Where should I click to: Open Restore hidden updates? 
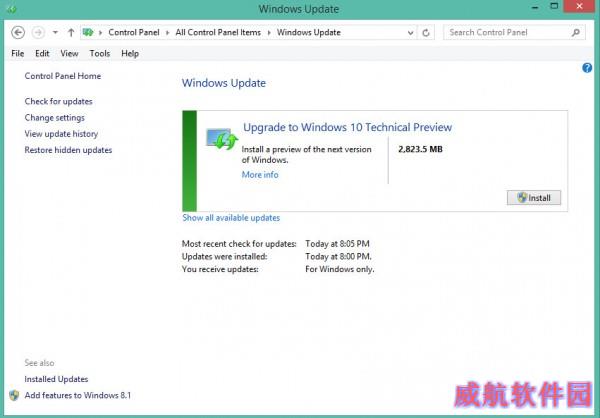[68, 150]
